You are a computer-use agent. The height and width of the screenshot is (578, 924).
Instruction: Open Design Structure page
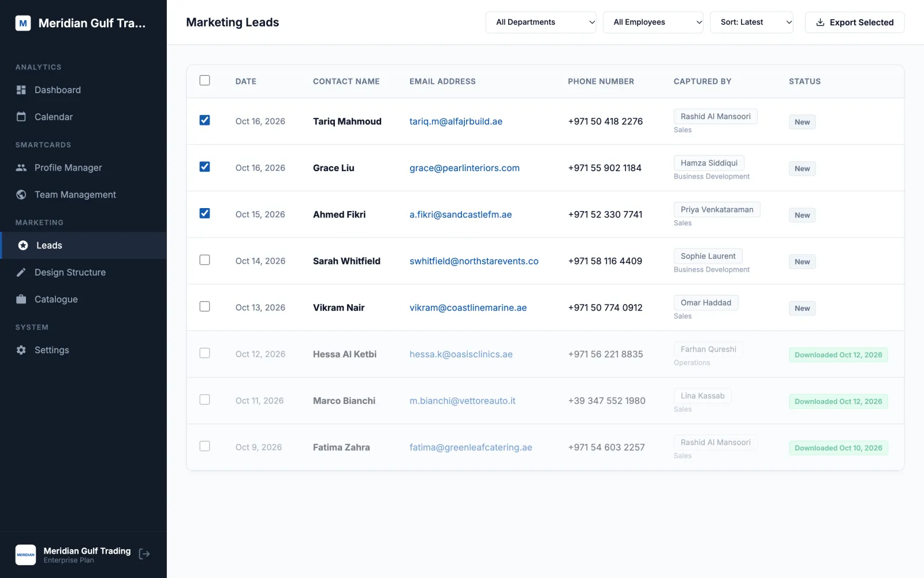pyautogui.click(x=83, y=272)
